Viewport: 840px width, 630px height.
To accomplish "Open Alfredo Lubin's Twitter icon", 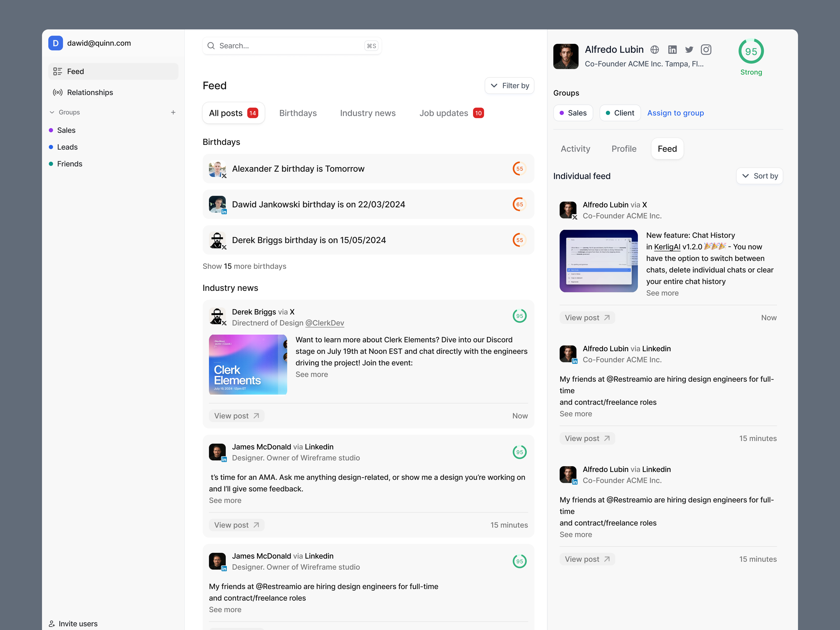I will 689,49.
